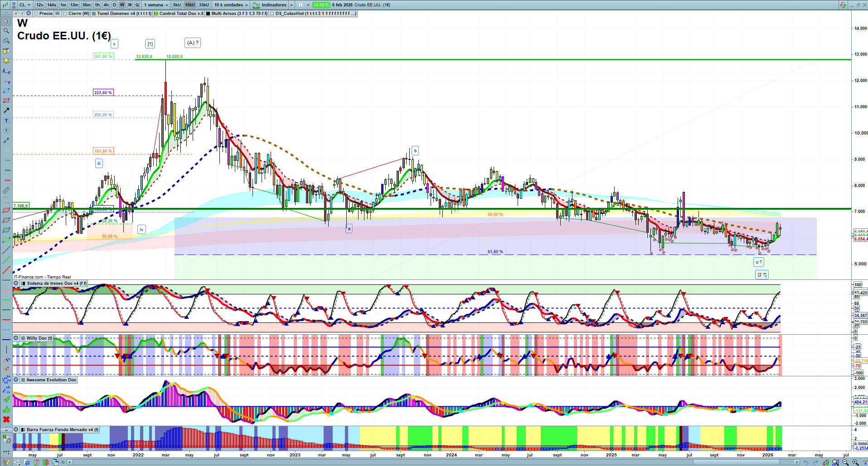The width and height of the screenshot is (868, 466).
Task: Open the Indicadores dropdown arrow
Action: point(291,5)
